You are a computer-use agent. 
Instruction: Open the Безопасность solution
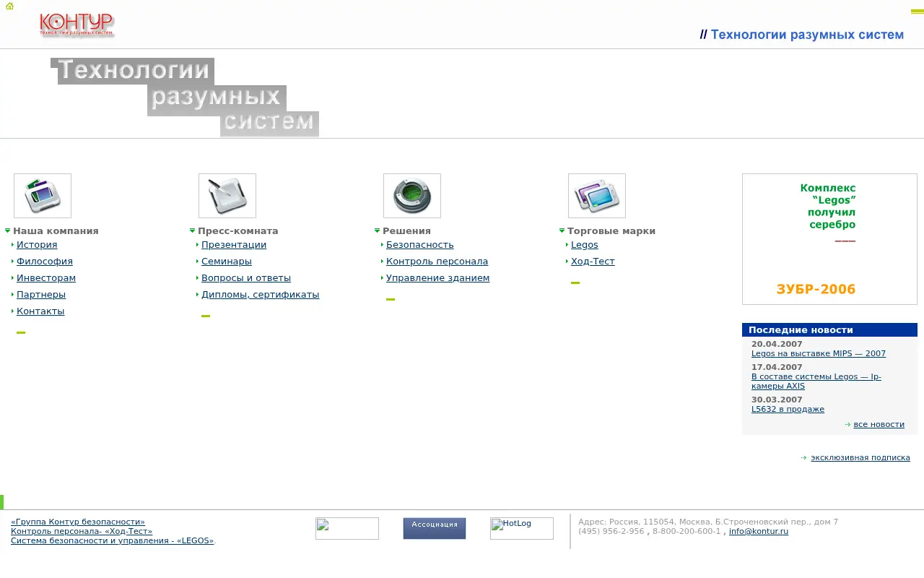(420, 245)
